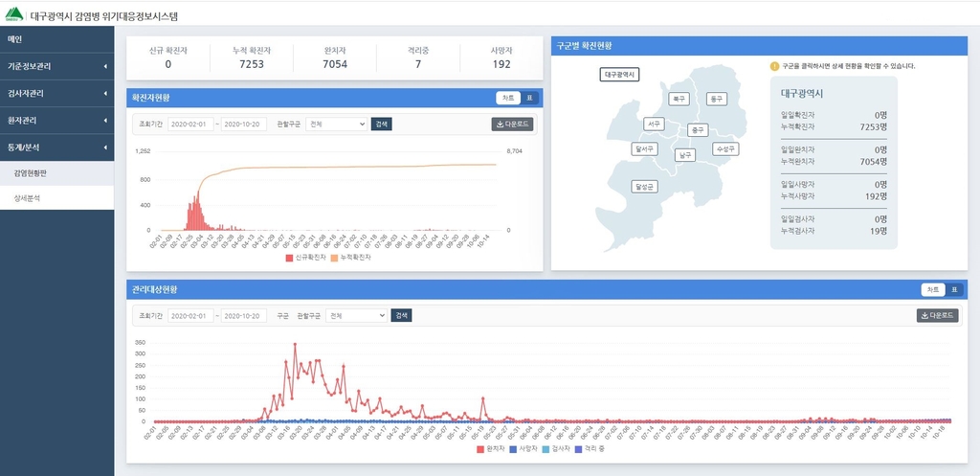Click the 대구광역시 button above the map

click(620, 75)
